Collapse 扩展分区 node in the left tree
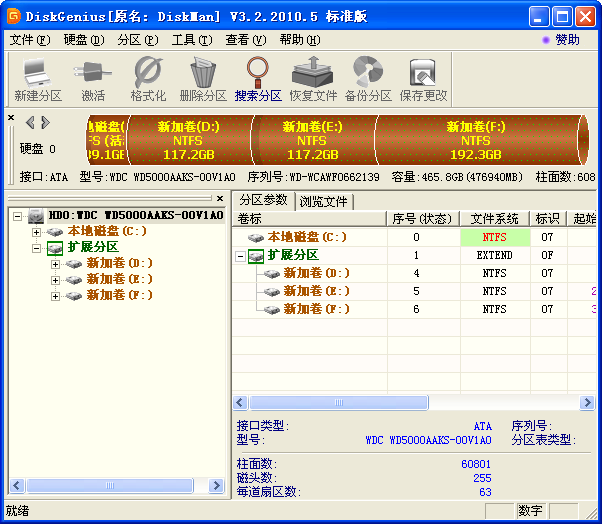Viewport: 602px width, 524px height. 37,247
